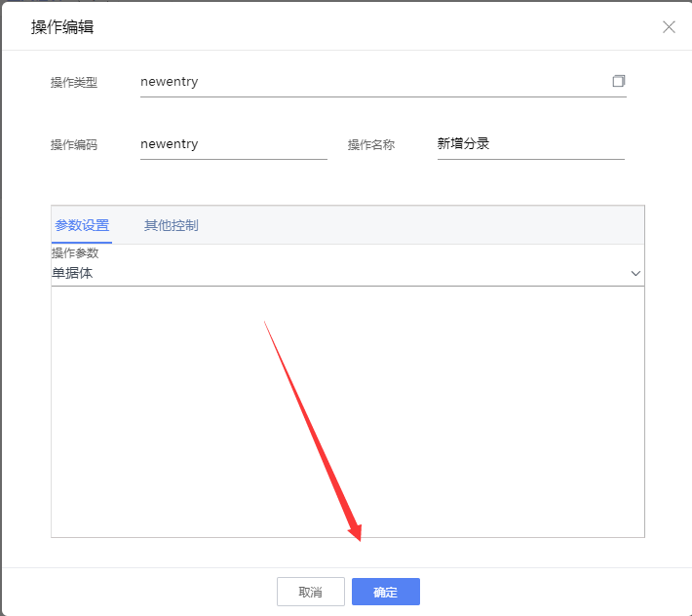This screenshot has width=692, height=616.
Task: Select the 操作参数 label text
Action: (x=75, y=252)
